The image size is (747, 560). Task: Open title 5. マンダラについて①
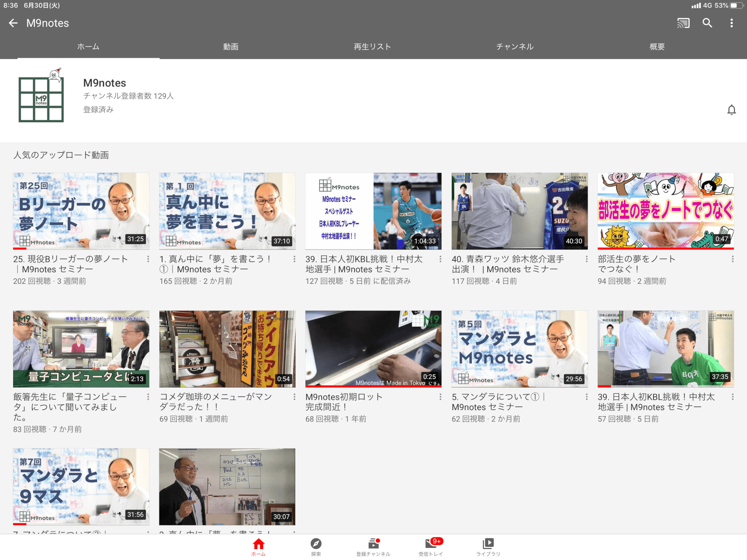(499, 402)
